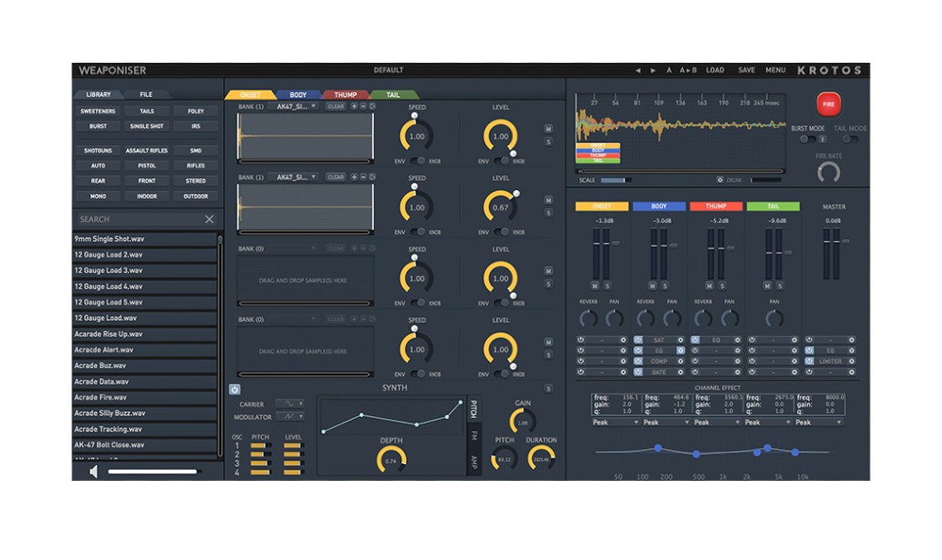The width and height of the screenshot is (942, 560).
Task: Open second EQ band Peak type dropdown
Action: (666, 423)
